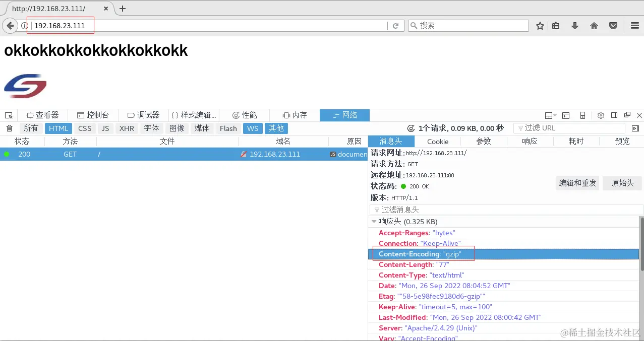This screenshot has width=644, height=341.
Task: Toggle the split console icon
Action: click(x=566, y=115)
